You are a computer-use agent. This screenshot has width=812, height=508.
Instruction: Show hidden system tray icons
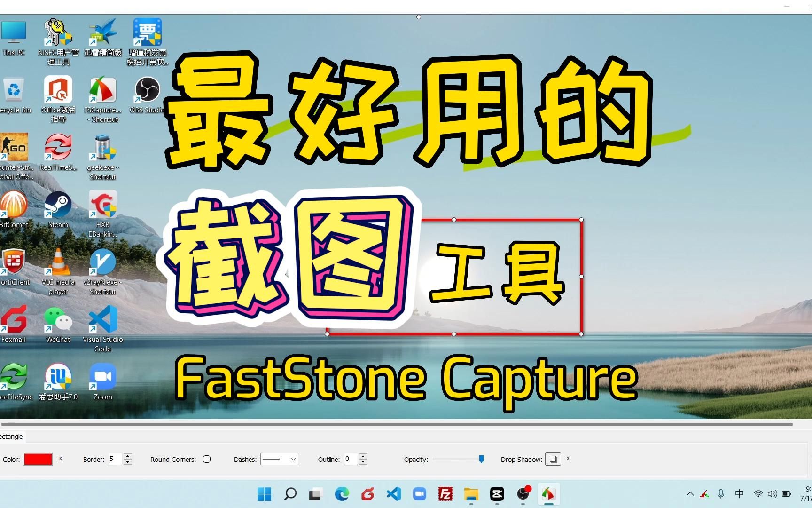[x=690, y=494]
